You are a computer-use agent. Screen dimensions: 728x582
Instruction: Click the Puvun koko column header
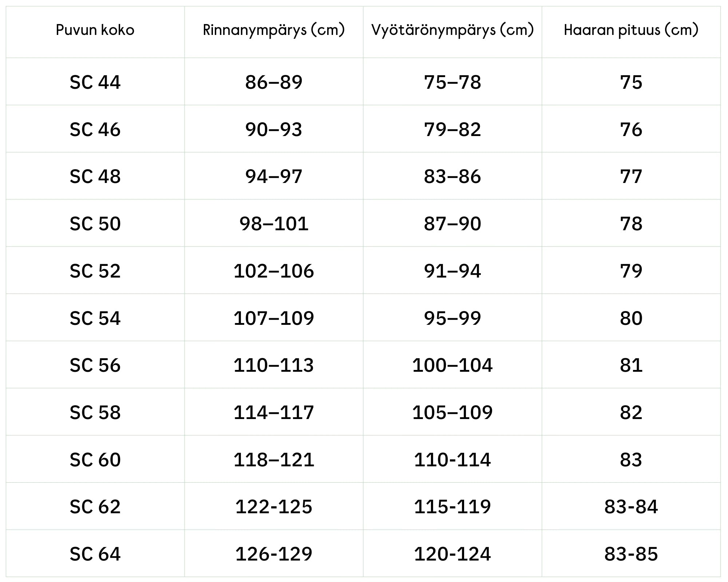tap(95, 30)
